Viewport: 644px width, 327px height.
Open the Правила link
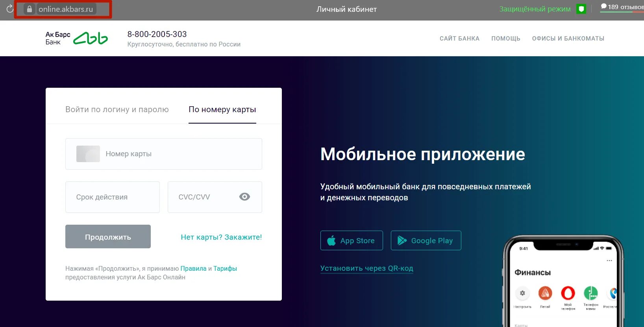pyautogui.click(x=193, y=269)
